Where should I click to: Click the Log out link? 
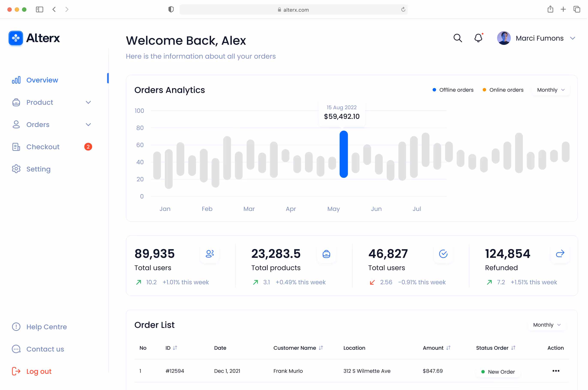39,371
